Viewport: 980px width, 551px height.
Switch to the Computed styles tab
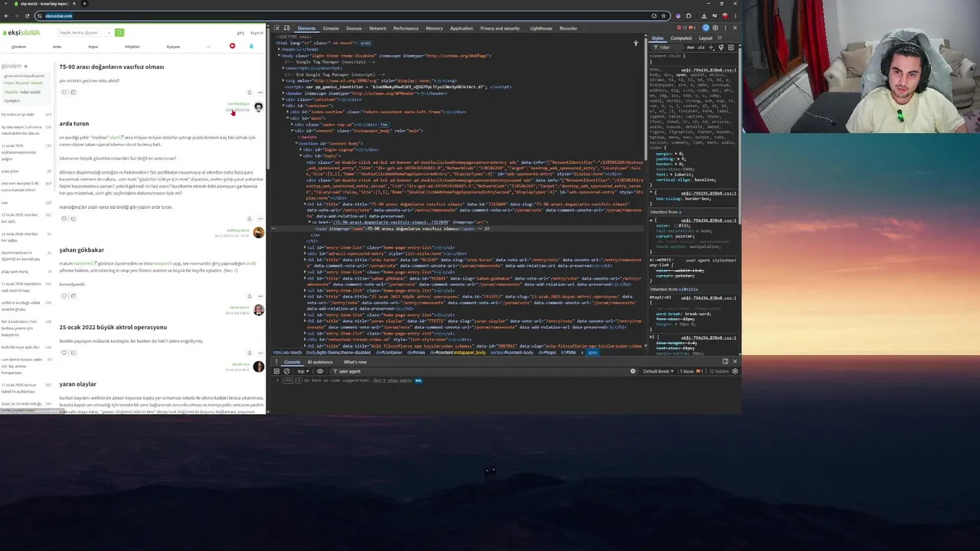[681, 38]
